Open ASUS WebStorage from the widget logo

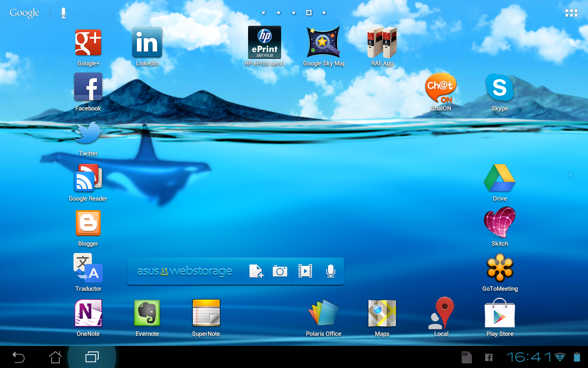(185, 271)
